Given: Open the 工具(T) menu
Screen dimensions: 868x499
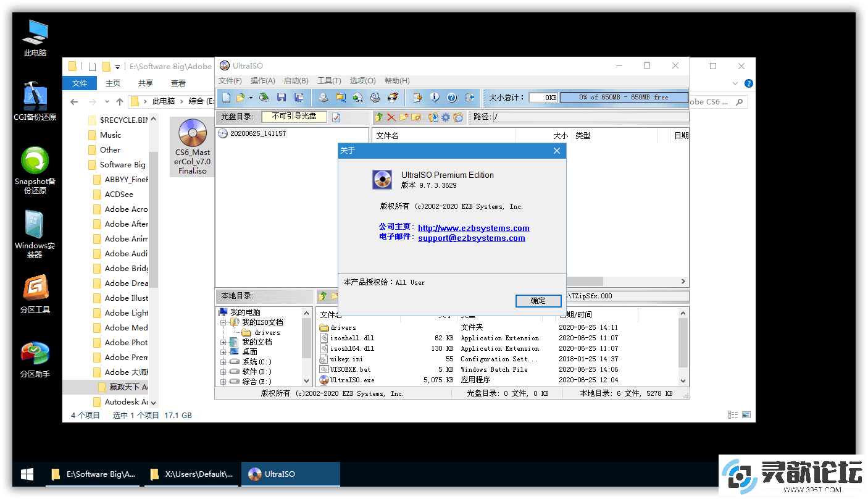Looking at the screenshot, I should pos(329,81).
